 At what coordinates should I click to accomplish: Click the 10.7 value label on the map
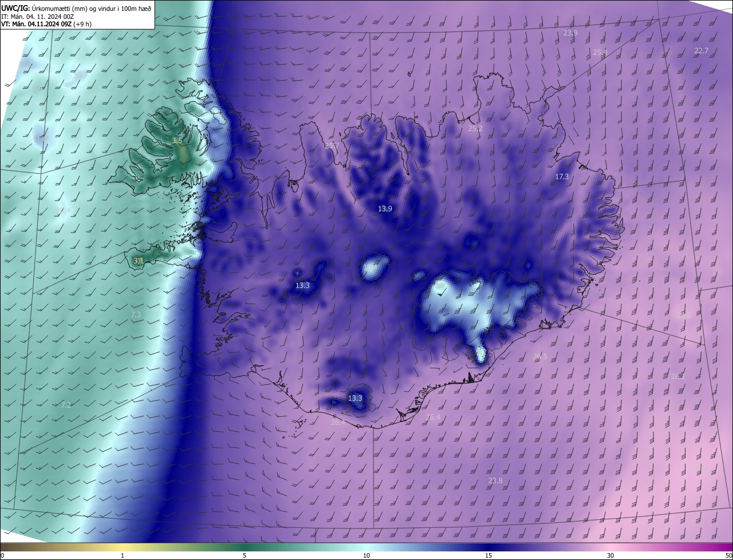pos(80,75)
